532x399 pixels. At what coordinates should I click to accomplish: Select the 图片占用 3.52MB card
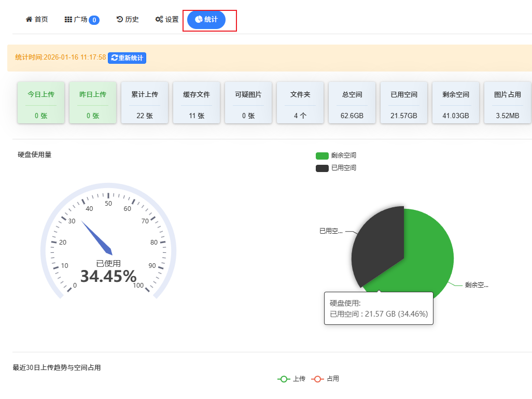tap(508, 103)
